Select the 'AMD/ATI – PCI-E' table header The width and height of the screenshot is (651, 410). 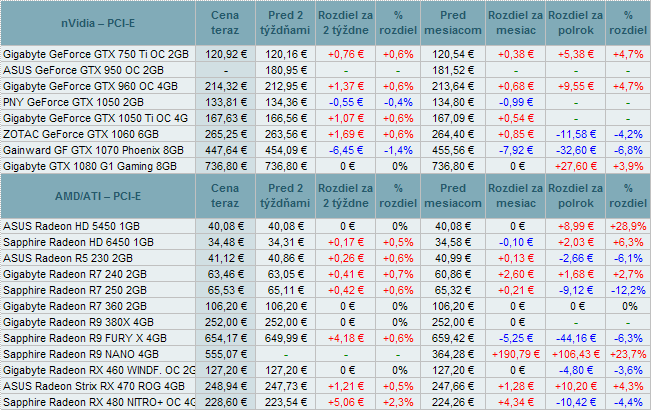(98, 195)
